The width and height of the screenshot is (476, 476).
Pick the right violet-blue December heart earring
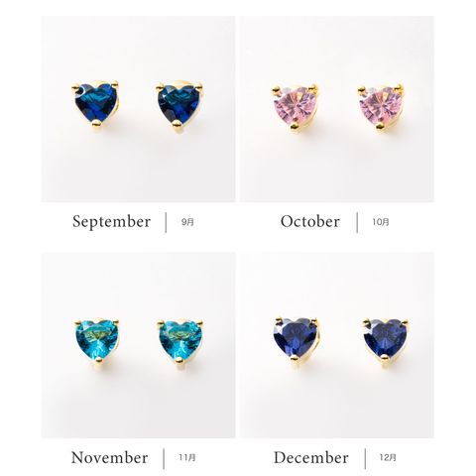tap(386, 339)
